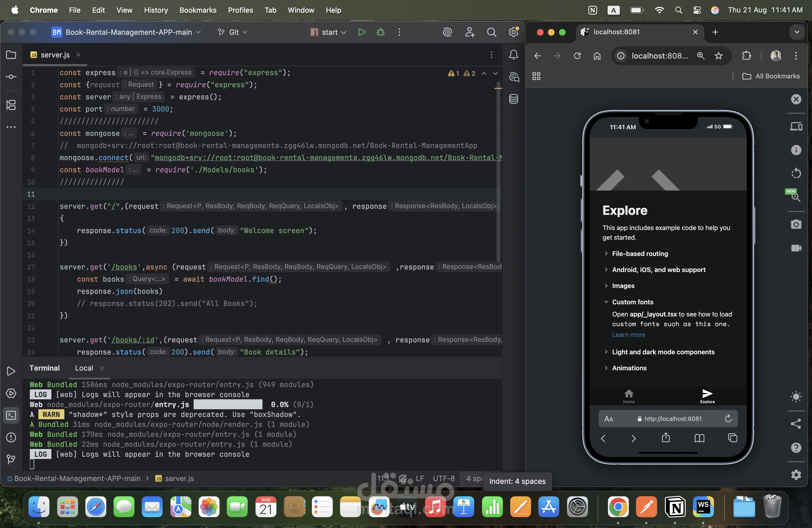Open the Database tool window icon
Screen dimensions: 812x528
click(513, 99)
